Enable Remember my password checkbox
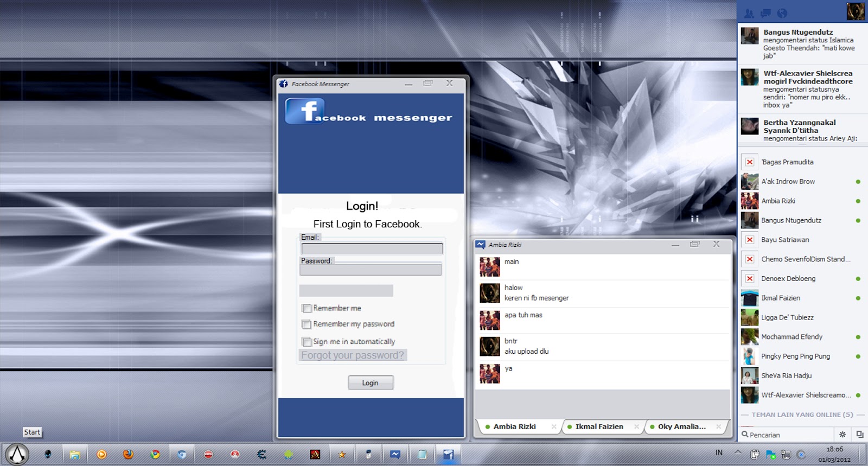This screenshot has height=466, width=868. click(x=307, y=324)
